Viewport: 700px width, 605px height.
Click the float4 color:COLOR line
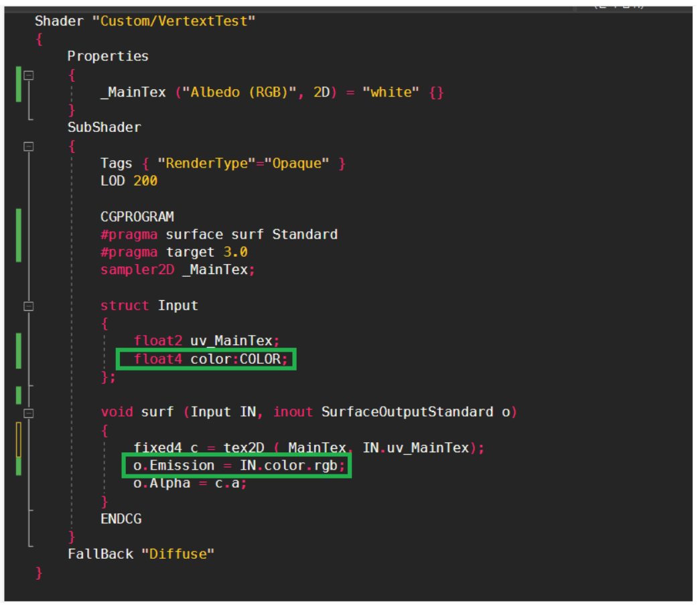[x=211, y=359]
